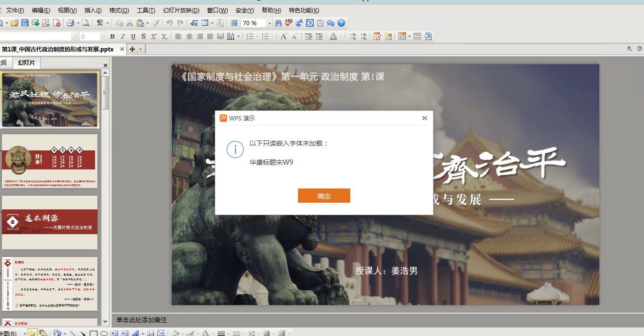This screenshot has width=644, height=336.
Task: Close the presentation document tab
Action: [122, 49]
